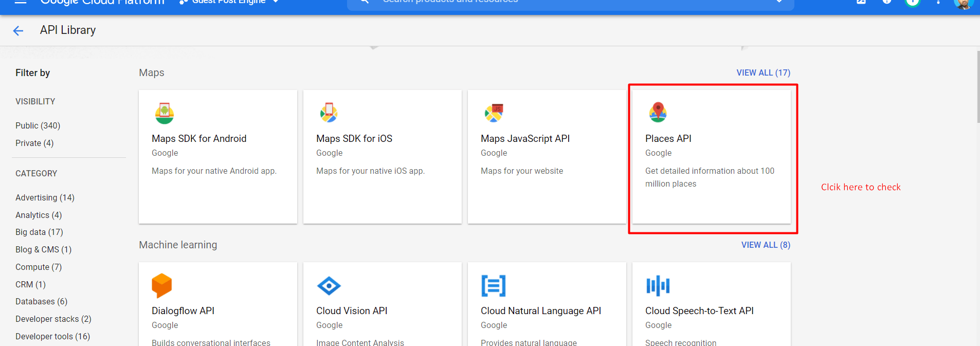Filter by Private visibility
The image size is (980, 346).
(x=34, y=143)
